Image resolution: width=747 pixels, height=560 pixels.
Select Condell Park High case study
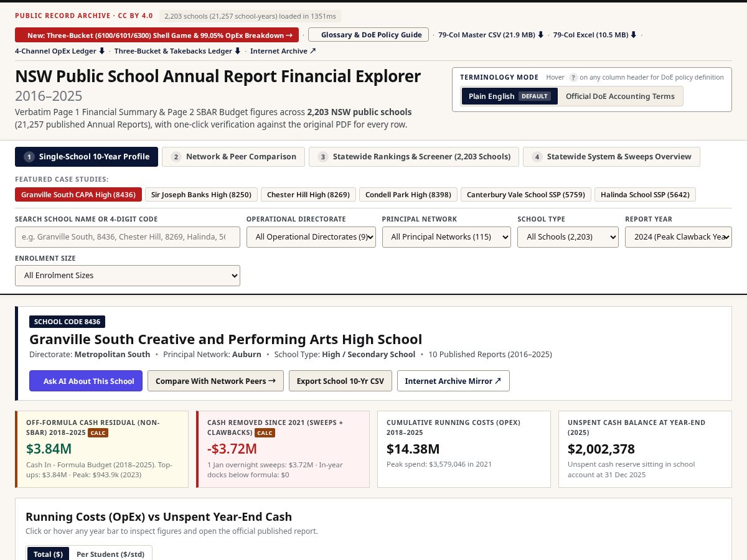tap(408, 195)
